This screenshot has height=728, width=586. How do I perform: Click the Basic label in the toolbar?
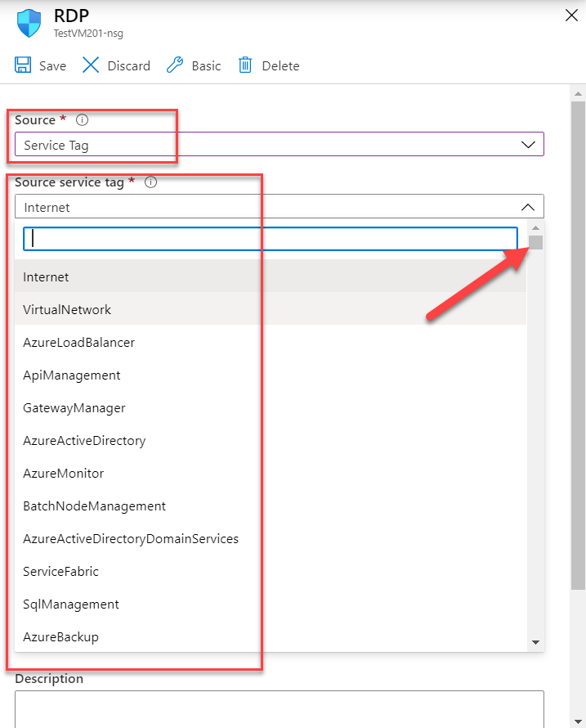[207, 66]
